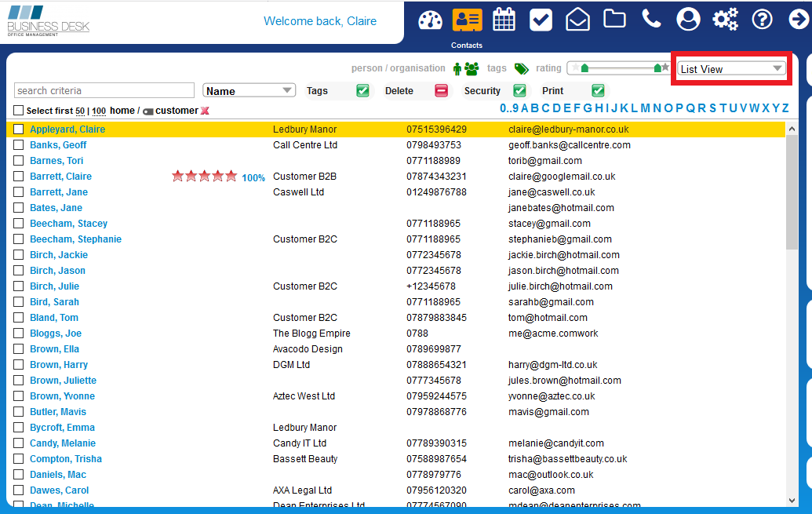Viewport: 812px width, 514px height.
Task: Open the phone calls icon
Action: click(x=651, y=19)
